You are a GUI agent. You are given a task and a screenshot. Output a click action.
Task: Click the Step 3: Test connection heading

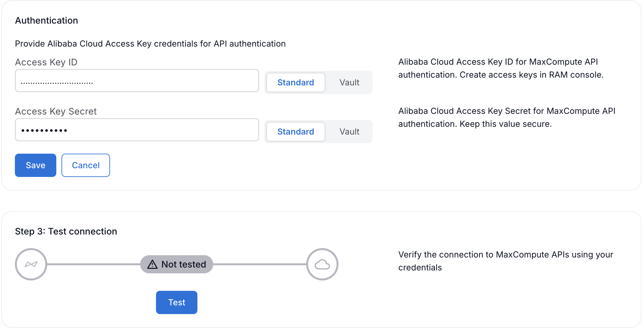(66, 231)
